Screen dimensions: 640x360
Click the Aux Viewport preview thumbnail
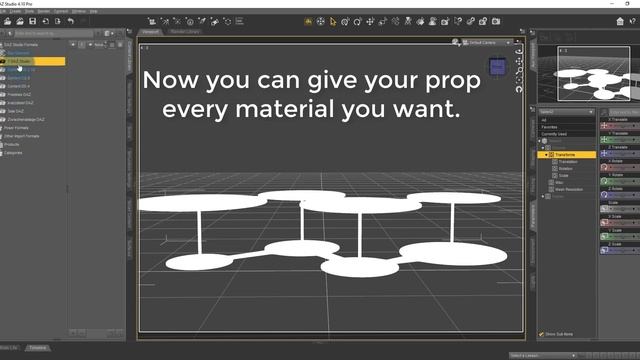click(x=593, y=73)
